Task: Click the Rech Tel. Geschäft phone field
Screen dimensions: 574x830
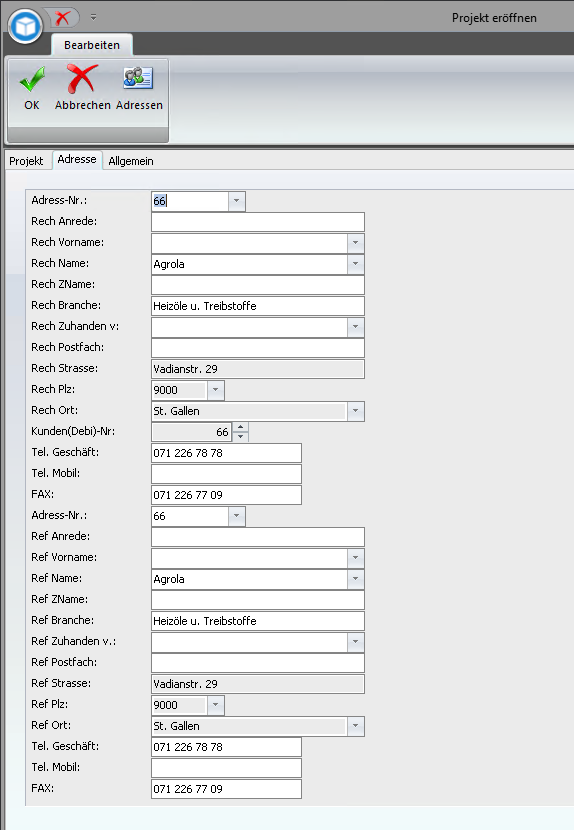Action: pyautogui.click(x=226, y=453)
